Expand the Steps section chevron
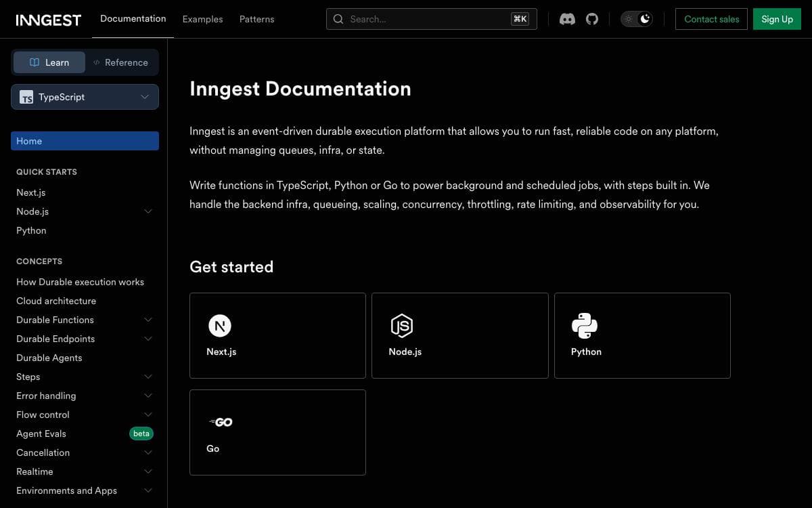812x508 pixels. [x=148, y=377]
